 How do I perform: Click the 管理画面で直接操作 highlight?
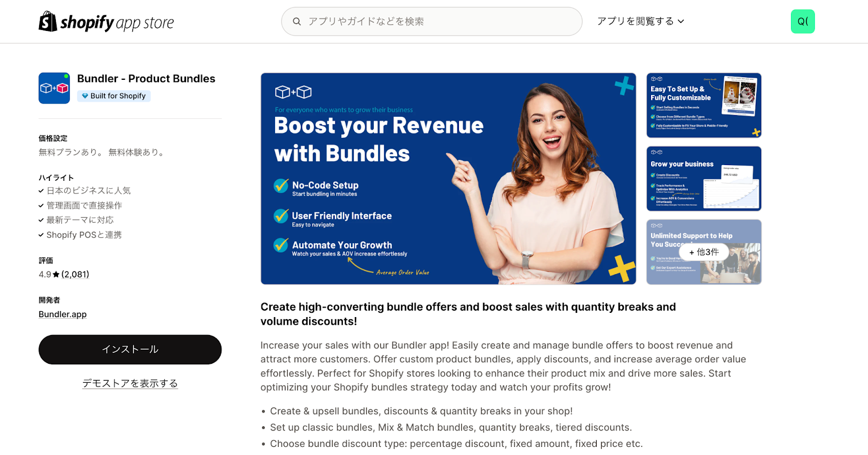point(84,205)
